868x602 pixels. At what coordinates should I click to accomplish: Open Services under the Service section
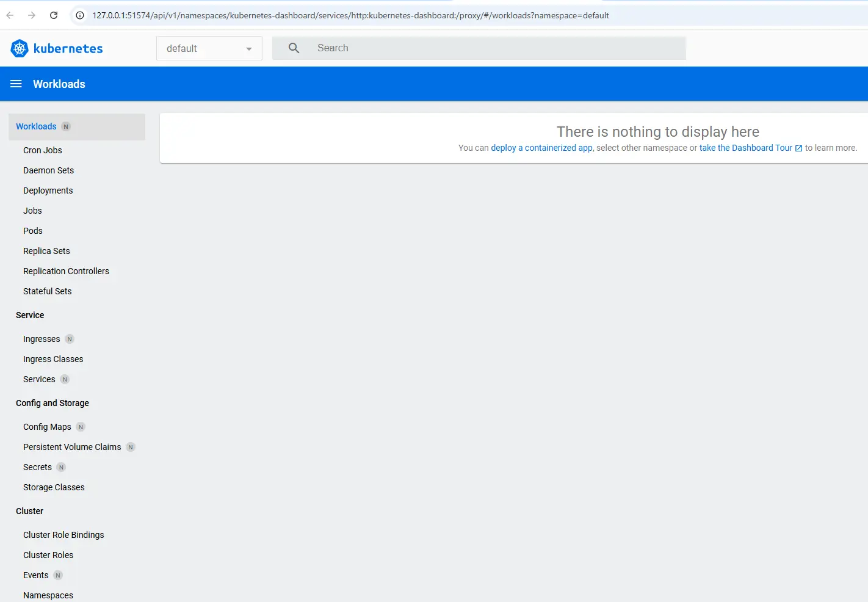39,379
